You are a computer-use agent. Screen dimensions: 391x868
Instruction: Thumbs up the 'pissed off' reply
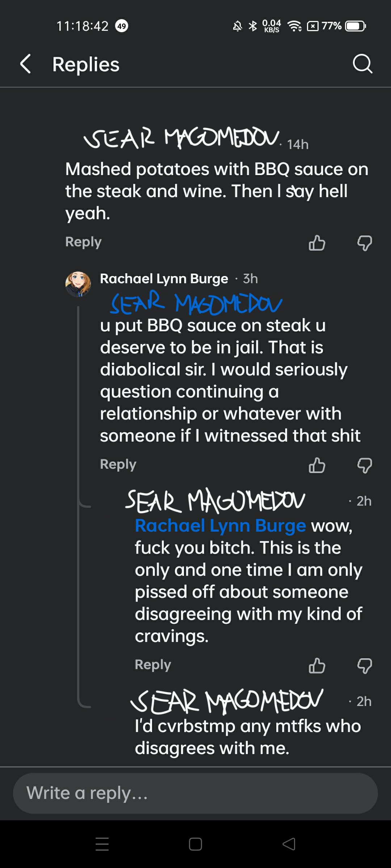tap(317, 665)
